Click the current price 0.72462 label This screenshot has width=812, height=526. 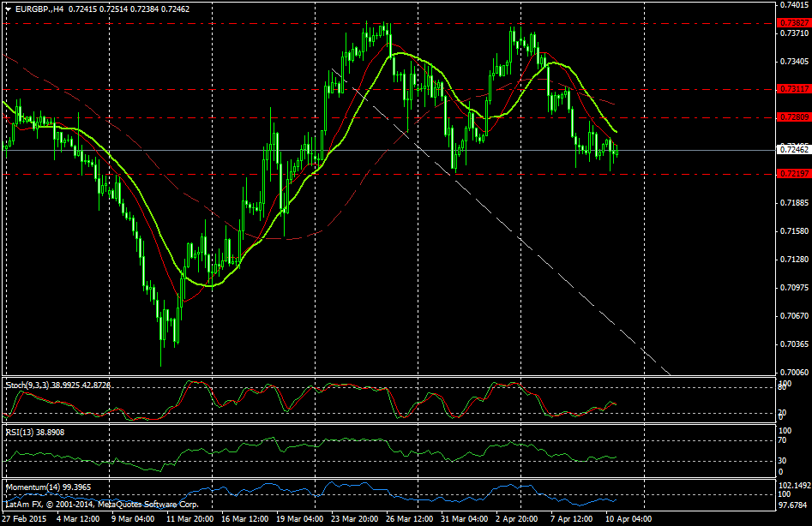coord(793,151)
